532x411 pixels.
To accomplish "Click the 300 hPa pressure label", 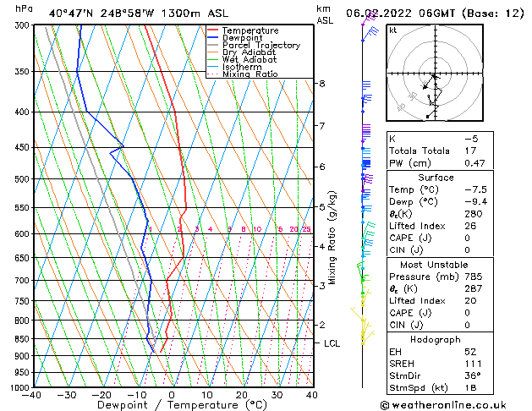I will point(24,25).
